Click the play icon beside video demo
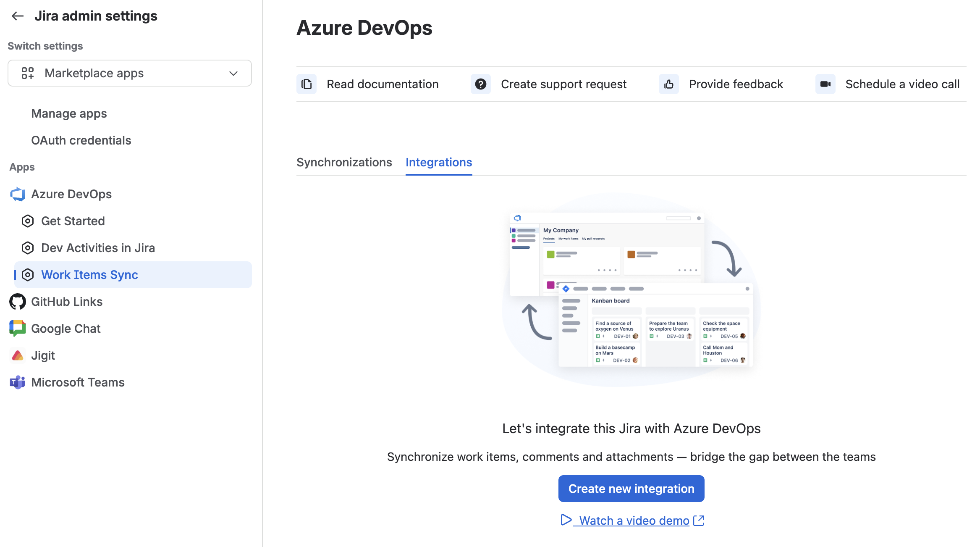Screen dimensions: 980x547 (x=566, y=520)
